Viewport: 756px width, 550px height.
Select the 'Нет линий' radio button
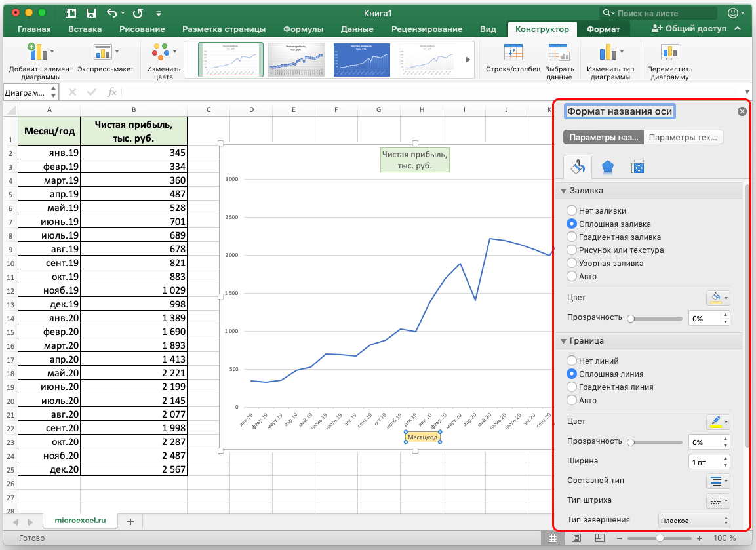571,361
